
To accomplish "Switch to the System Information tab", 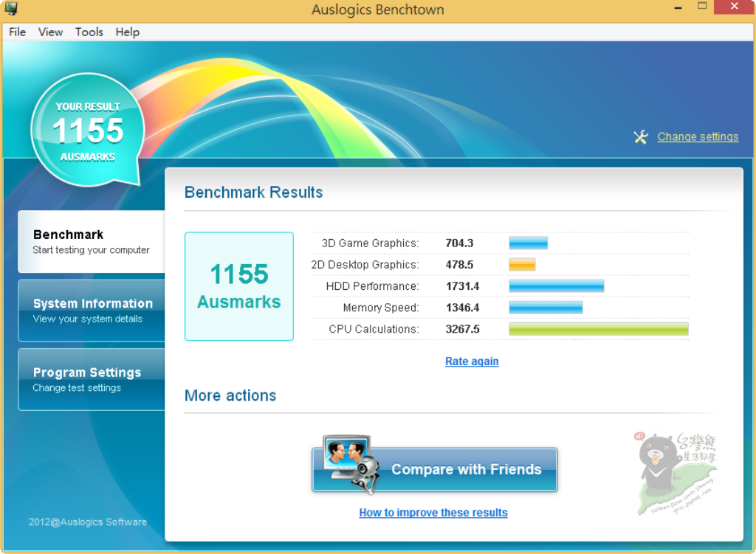I will click(x=92, y=311).
